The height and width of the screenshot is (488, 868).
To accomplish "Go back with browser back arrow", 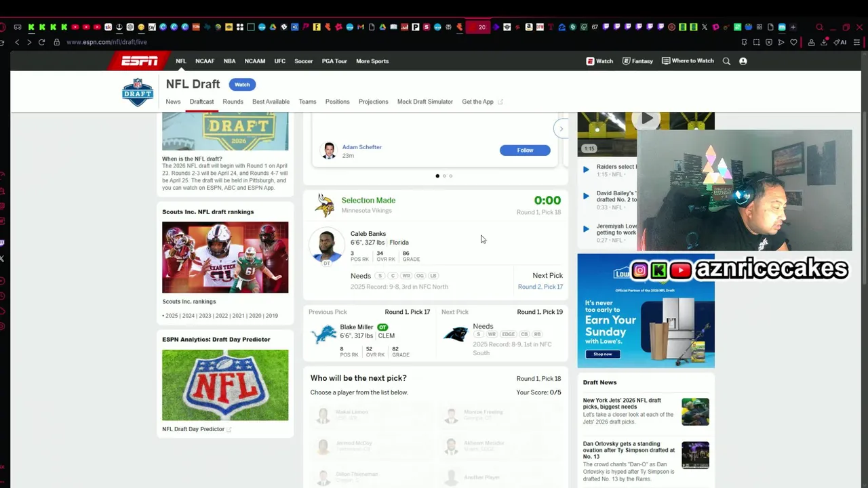I will pyautogui.click(x=18, y=42).
